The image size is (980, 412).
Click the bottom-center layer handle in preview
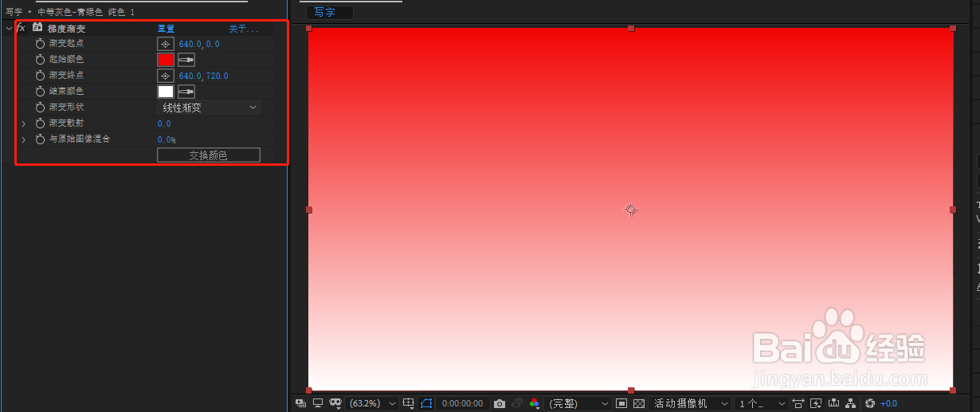click(x=631, y=390)
